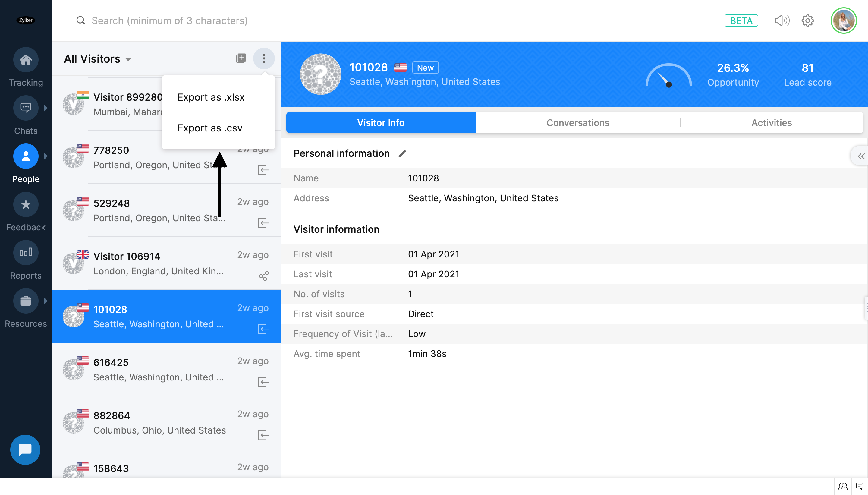Click the pencil icon beside Personal information

[402, 154]
